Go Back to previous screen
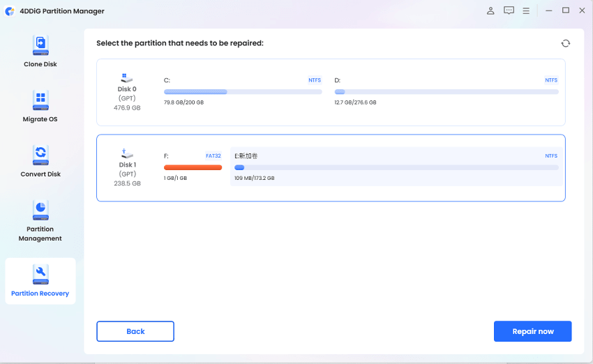 135,331
